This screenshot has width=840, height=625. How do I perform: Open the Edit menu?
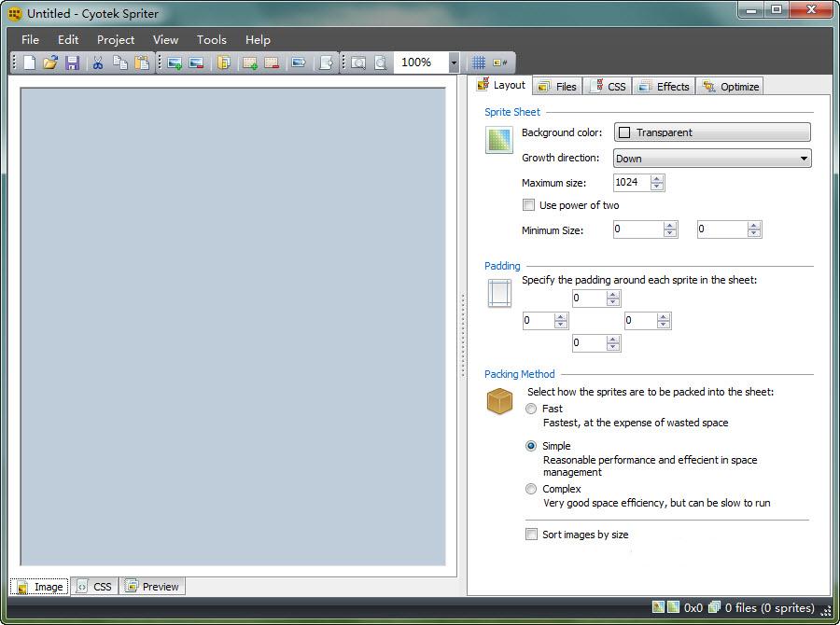(x=68, y=39)
